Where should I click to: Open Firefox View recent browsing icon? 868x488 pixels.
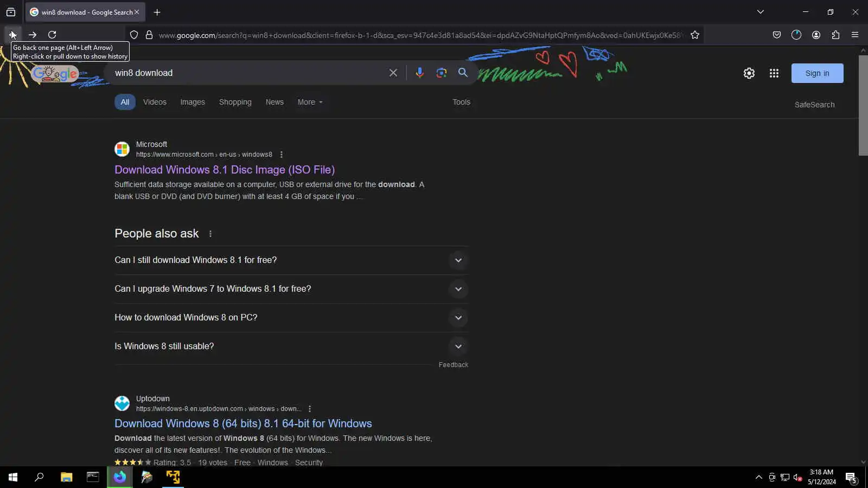click(x=11, y=12)
